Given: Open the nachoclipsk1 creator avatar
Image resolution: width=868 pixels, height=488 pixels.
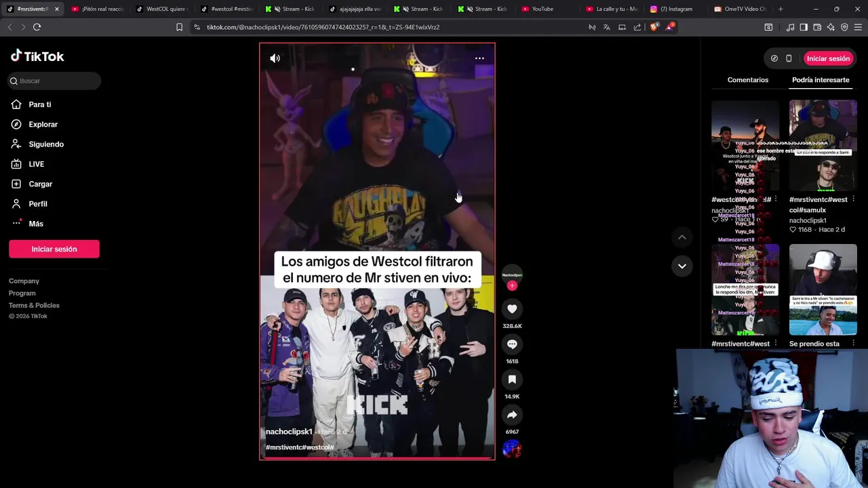Looking at the screenshot, I should (512, 274).
